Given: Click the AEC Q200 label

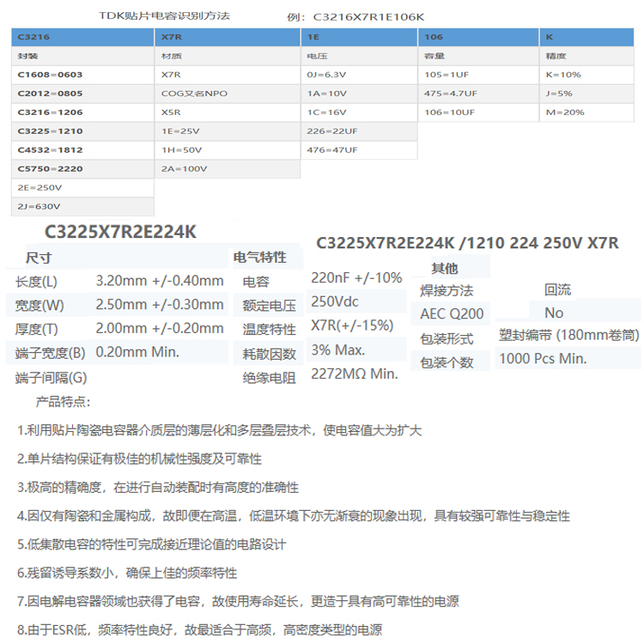Looking at the screenshot, I should tap(452, 314).
